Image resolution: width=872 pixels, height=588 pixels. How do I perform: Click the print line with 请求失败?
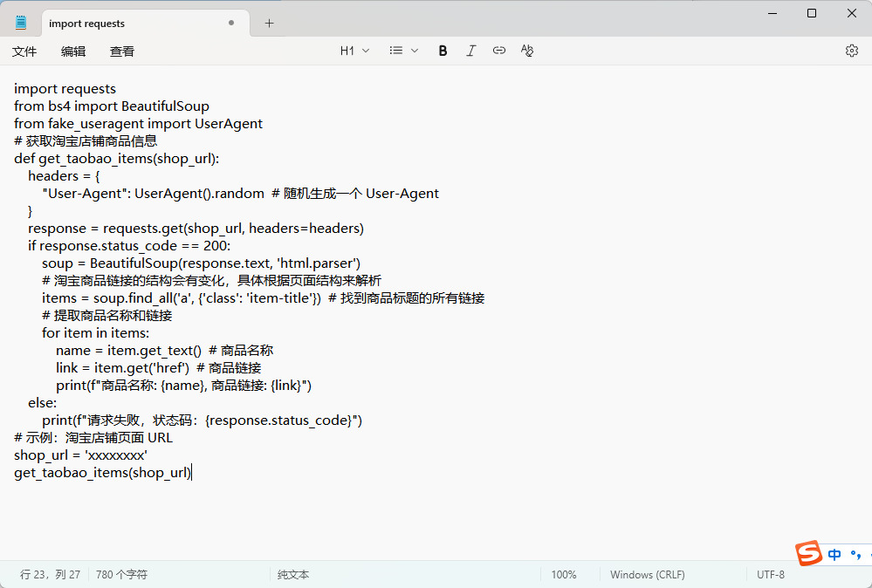tap(202, 420)
